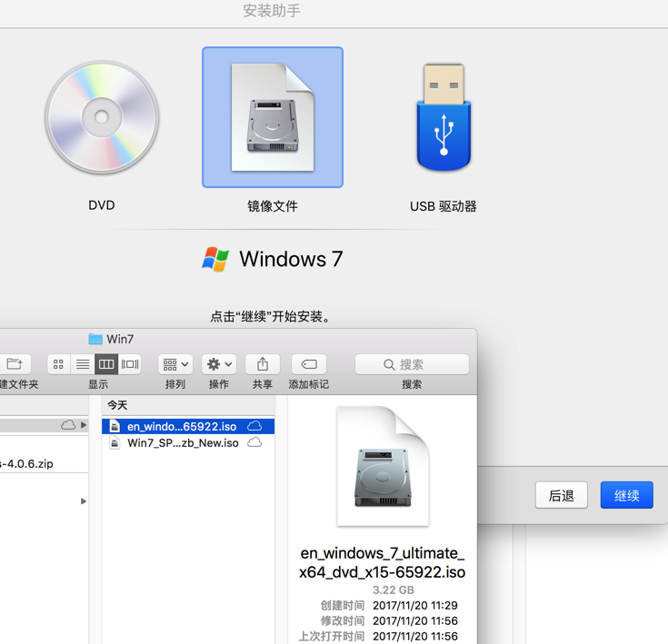This screenshot has height=644, width=668.
Task: Click iCloud icon beside Win7_SP...zb_New.iso
Action: tap(254, 442)
